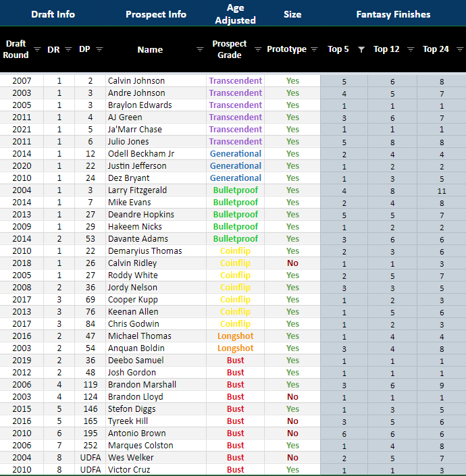Click the Brandon Marshall name cell
The height and width of the screenshot is (476, 466).
(156, 384)
